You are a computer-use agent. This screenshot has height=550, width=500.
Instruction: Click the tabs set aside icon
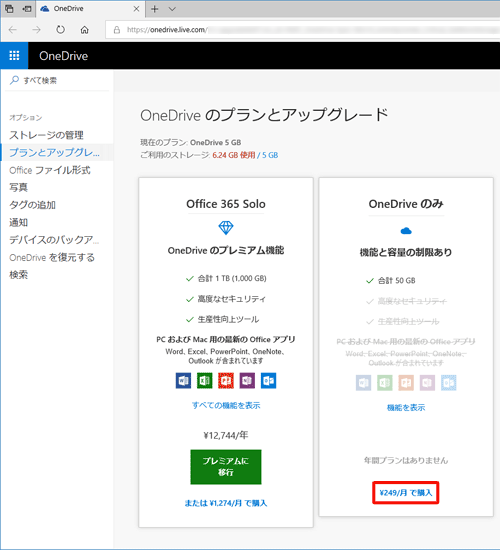coord(9,9)
